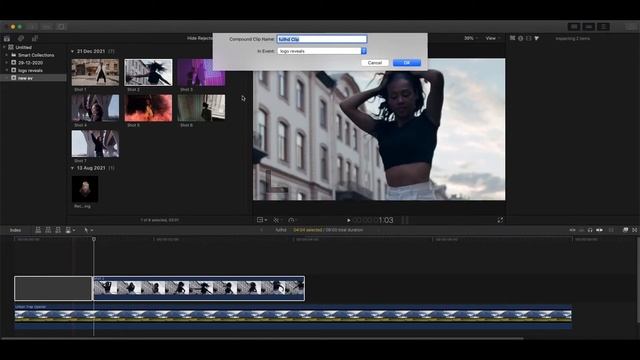Select the Smart Collections row
640x360 pixels.
coord(33,55)
